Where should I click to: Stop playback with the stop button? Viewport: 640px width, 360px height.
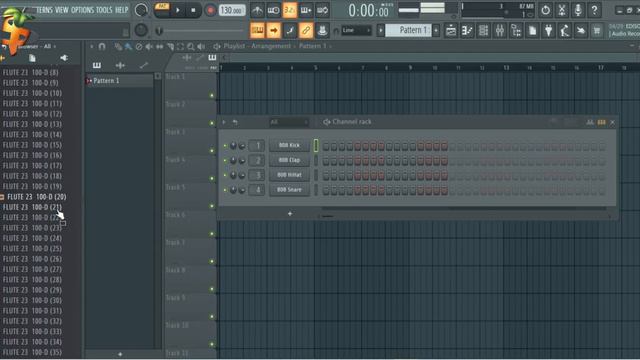point(193,10)
